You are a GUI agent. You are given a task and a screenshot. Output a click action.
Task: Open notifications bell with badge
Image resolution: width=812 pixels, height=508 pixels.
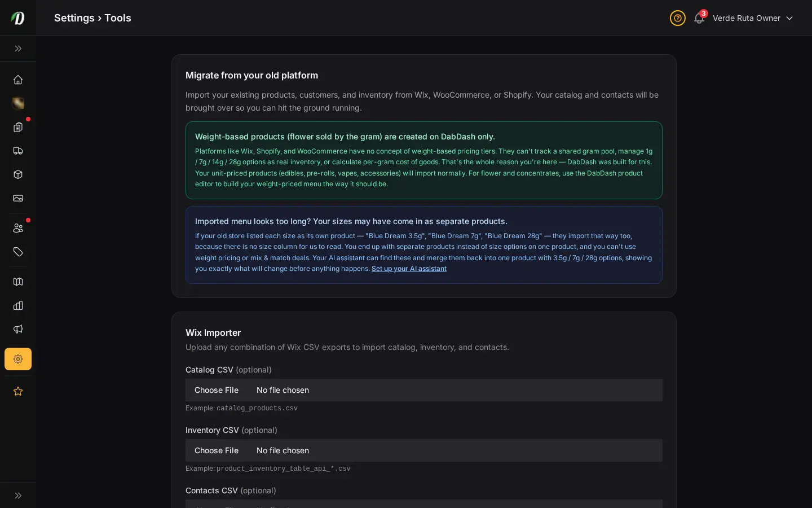(699, 18)
